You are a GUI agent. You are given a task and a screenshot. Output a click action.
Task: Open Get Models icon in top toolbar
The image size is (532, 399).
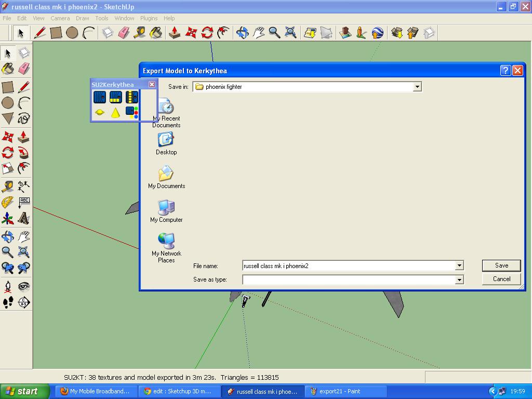(x=396, y=33)
